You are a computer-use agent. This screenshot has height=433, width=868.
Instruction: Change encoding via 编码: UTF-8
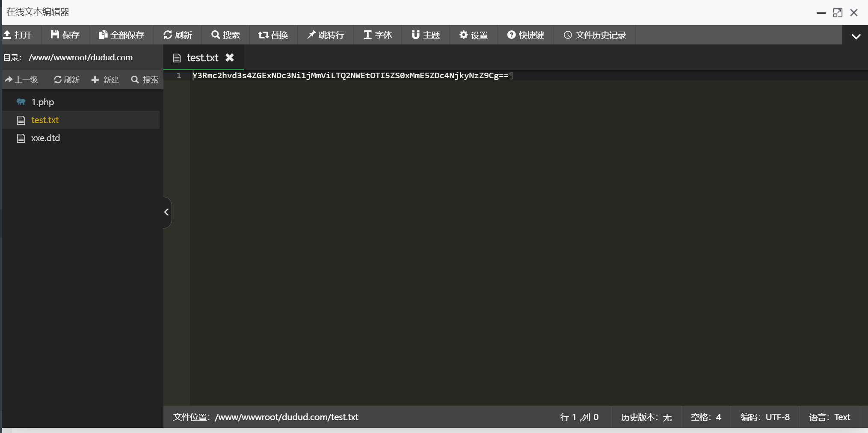(x=765, y=417)
